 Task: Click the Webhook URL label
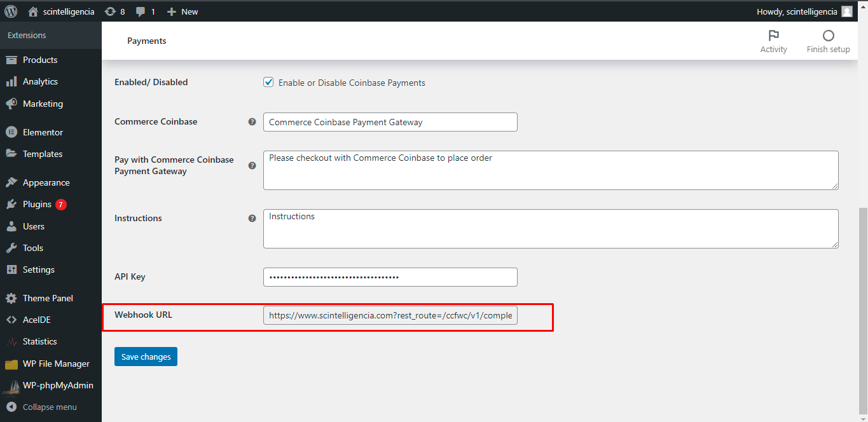click(143, 315)
